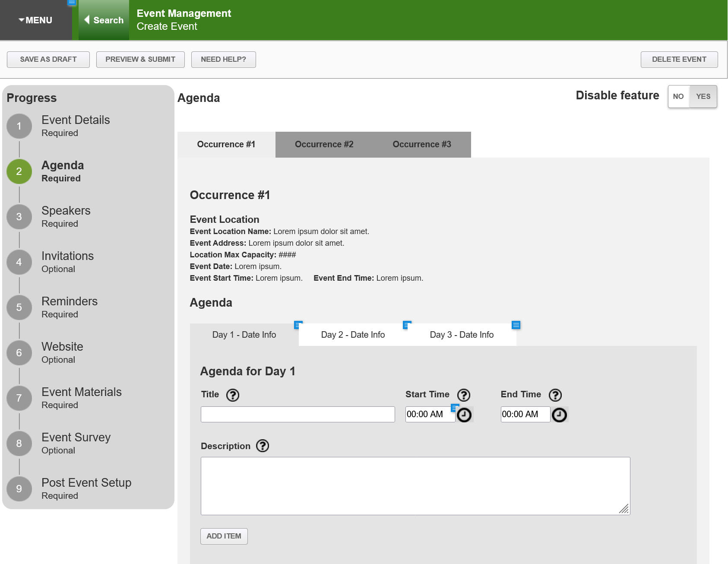Set Disable feature toggle to YES
This screenshot has width=728, height=564.
pos(703,96)
